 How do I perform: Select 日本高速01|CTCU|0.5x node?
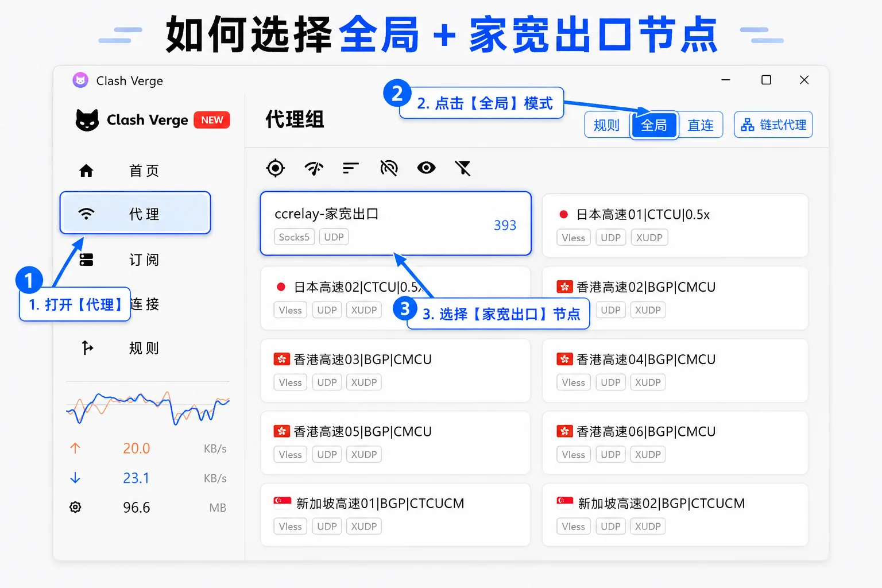click(675, 226)
